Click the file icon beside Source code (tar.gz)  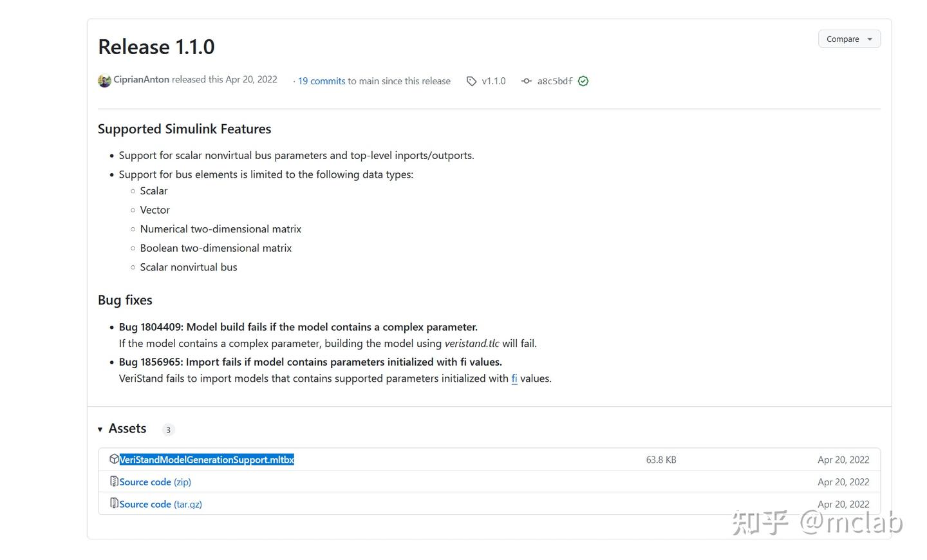coord(114,503)
